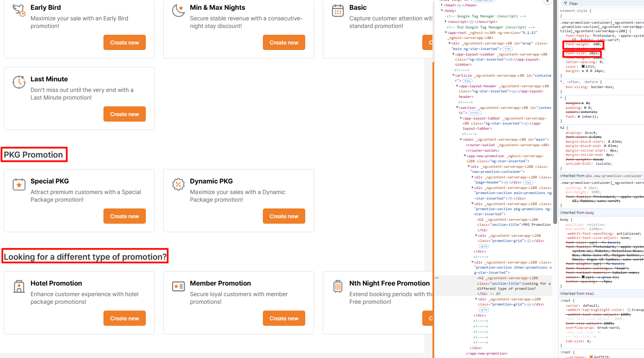Click the funnel icon in Styles filter
Screen dimensions: 644x358
tap(566, 3)
